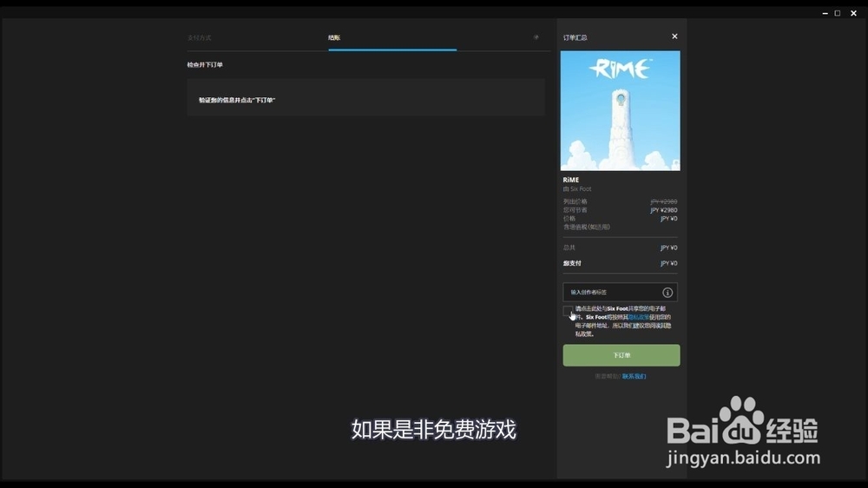The width and height of the screenshot is (868, 488).
Task: Click the 您支付 label
Action: click(572, 263)
